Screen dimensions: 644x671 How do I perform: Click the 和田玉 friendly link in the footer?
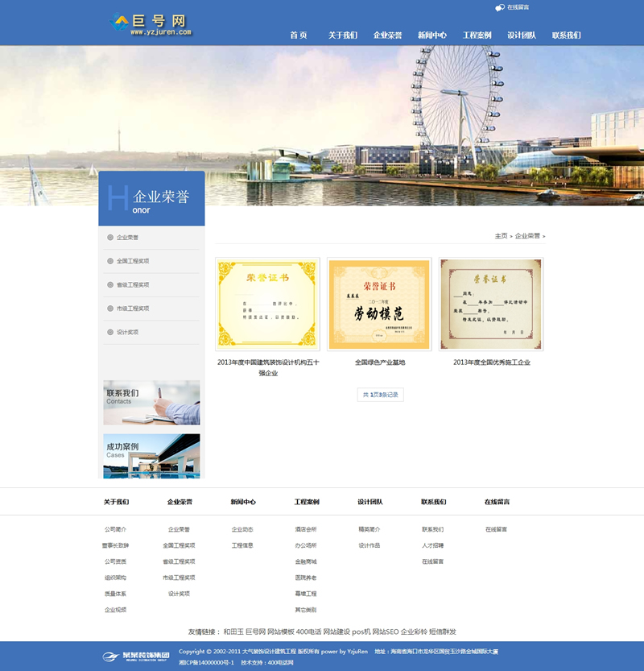tap(233, 632)
